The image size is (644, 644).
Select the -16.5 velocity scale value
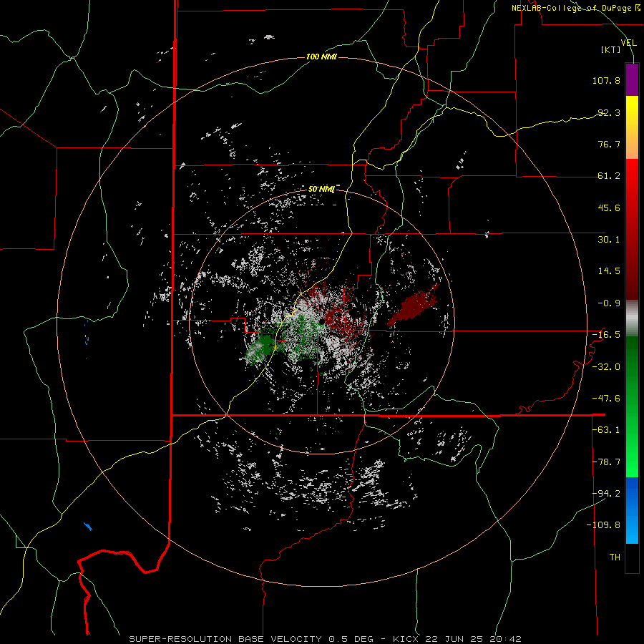click(606, 335)
